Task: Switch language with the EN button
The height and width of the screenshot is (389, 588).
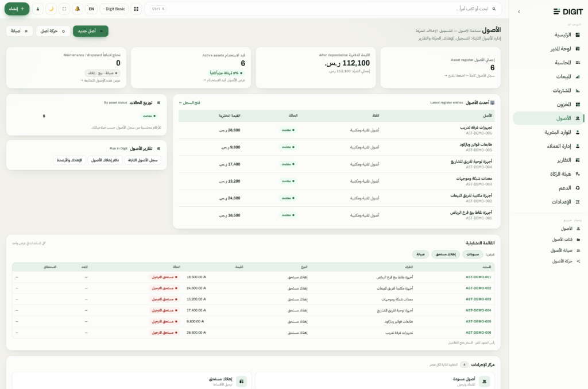Action: click(x=91, y=9)
